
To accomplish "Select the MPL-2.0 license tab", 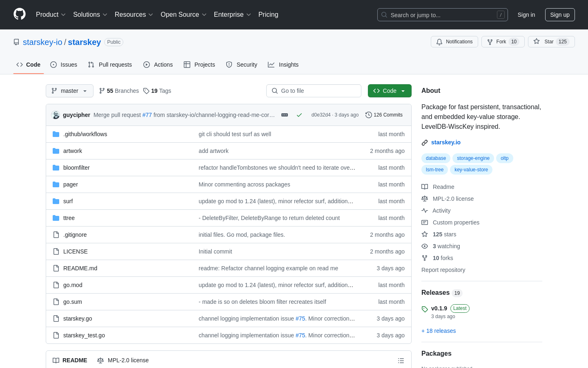I will click(123, 360).
